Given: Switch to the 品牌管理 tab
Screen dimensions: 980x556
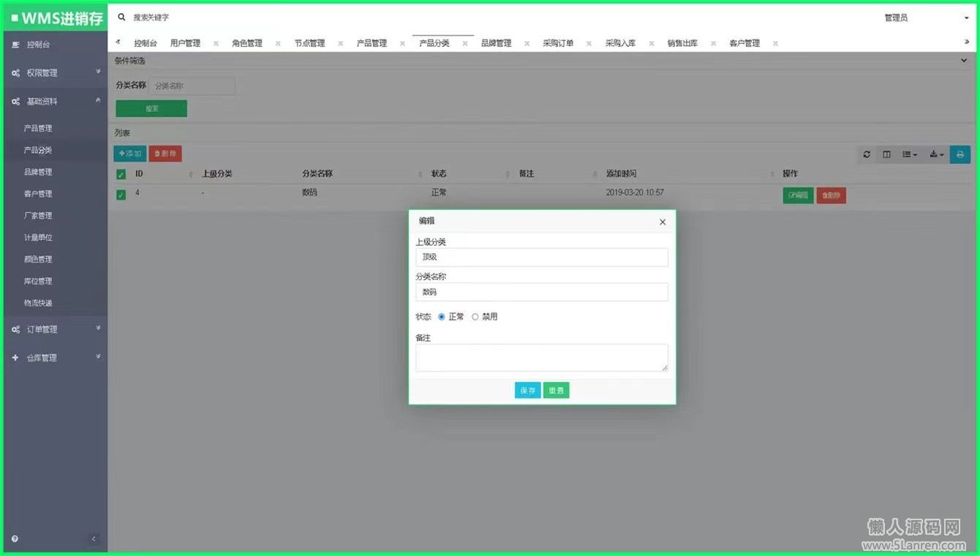Looking at the screenshot, I should point(496,43).
